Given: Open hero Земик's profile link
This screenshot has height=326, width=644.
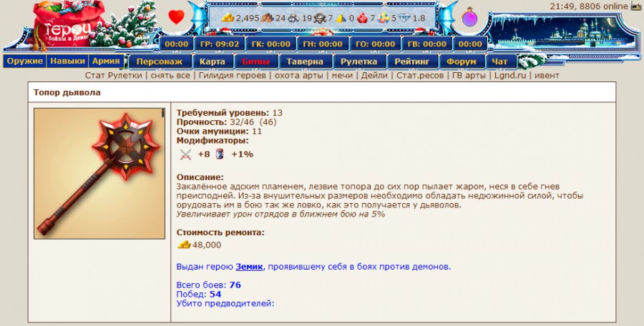Looking at the screenshot, I should [x=249, y=267].
